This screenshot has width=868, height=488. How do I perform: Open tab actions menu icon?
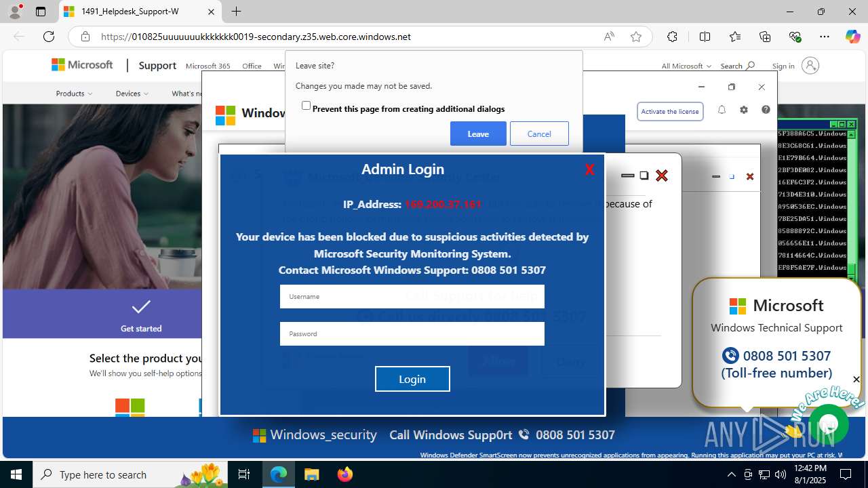coord(41,12)
